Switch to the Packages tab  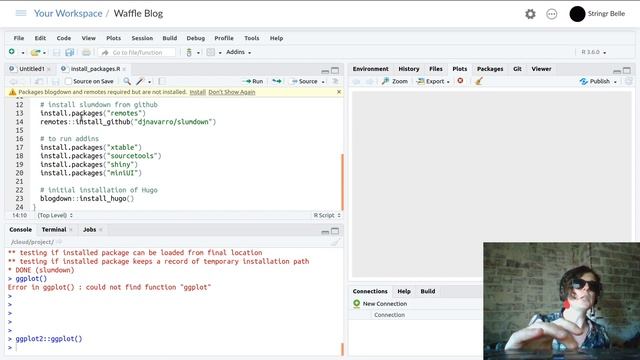point(490,69)
